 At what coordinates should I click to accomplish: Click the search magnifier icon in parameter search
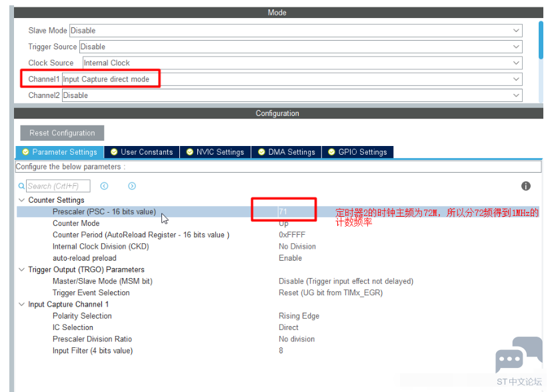pyautogui.click(x=23, y=186)
